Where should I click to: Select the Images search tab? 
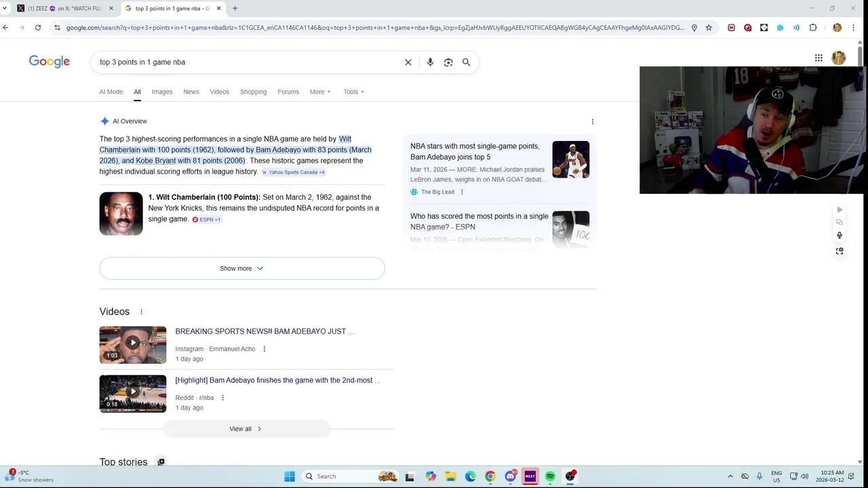[x=162, y=91]
